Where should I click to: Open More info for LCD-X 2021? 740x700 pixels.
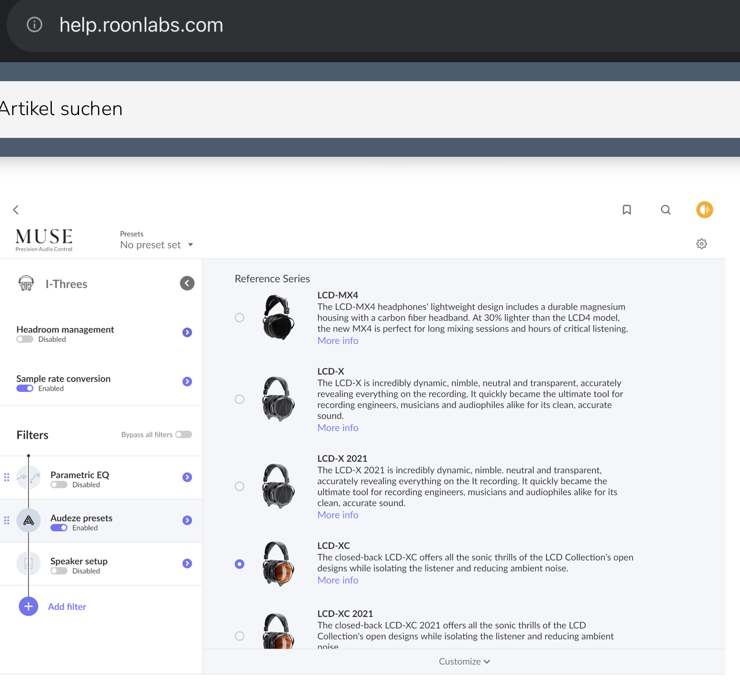tap(338, 515)
